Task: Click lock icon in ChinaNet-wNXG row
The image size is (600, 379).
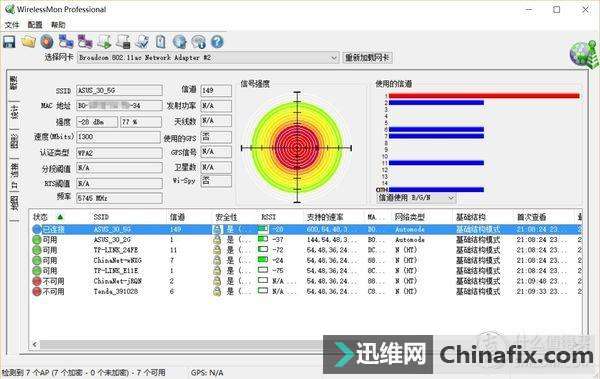Action: (217, 261)
